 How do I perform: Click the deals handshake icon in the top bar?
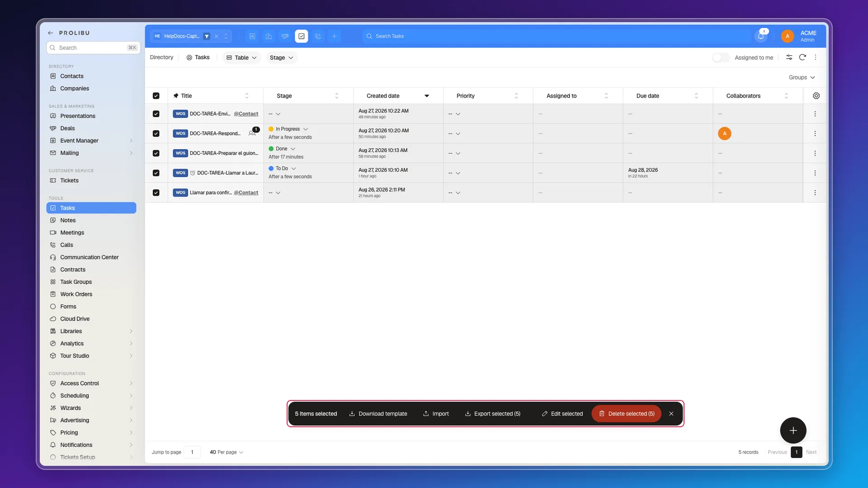tap(285, 36)
